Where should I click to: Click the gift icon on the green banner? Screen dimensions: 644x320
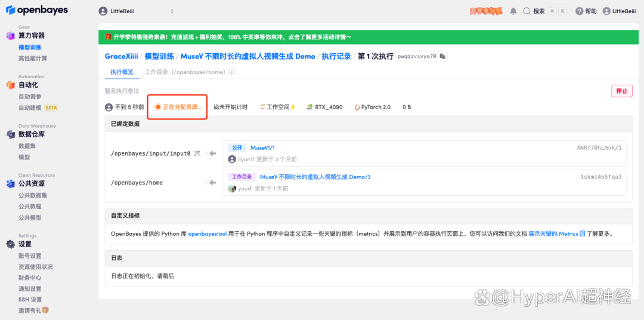[108, 37]
